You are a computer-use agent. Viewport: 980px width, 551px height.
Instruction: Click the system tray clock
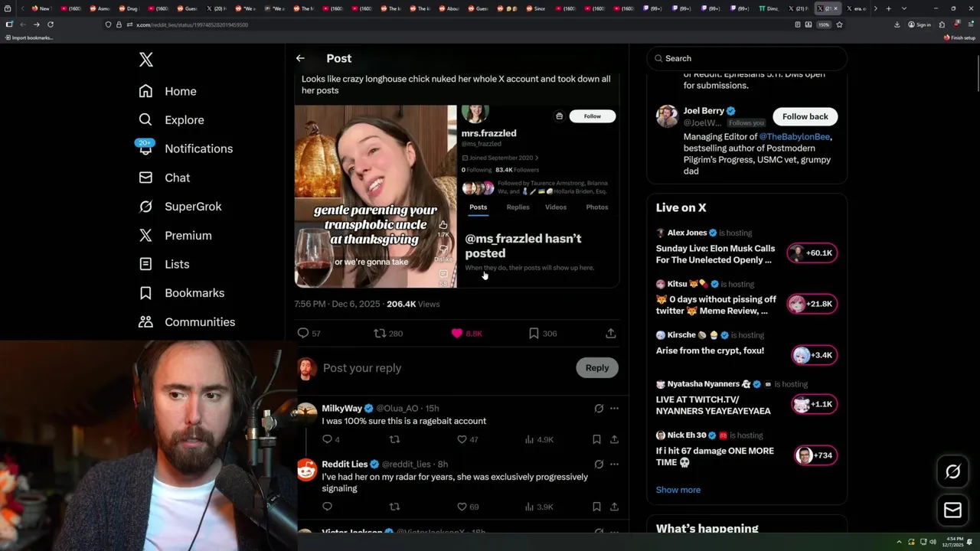(954, 542)
